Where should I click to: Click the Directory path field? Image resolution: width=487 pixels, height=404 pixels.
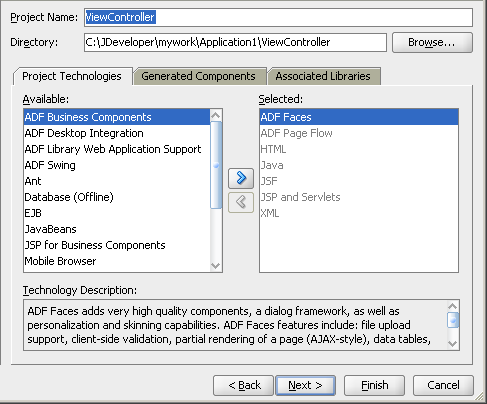pyautogui.click(x=235, y=42)
